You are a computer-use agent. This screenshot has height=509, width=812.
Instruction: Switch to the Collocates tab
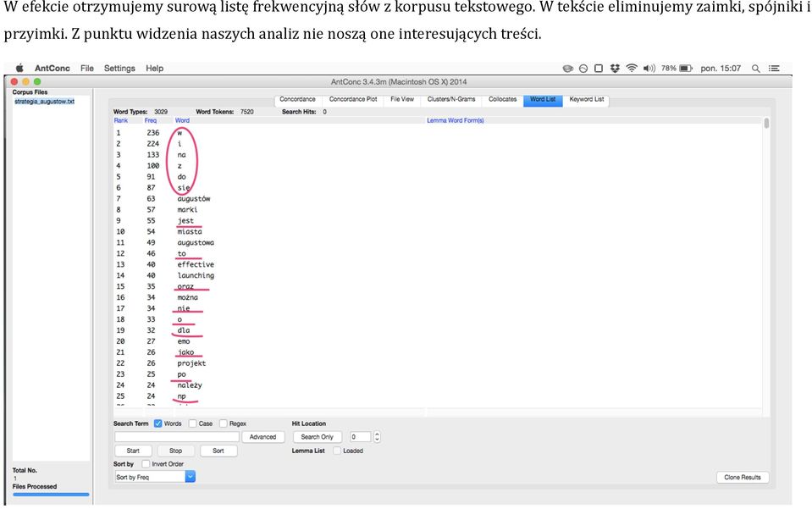[502, 99]
